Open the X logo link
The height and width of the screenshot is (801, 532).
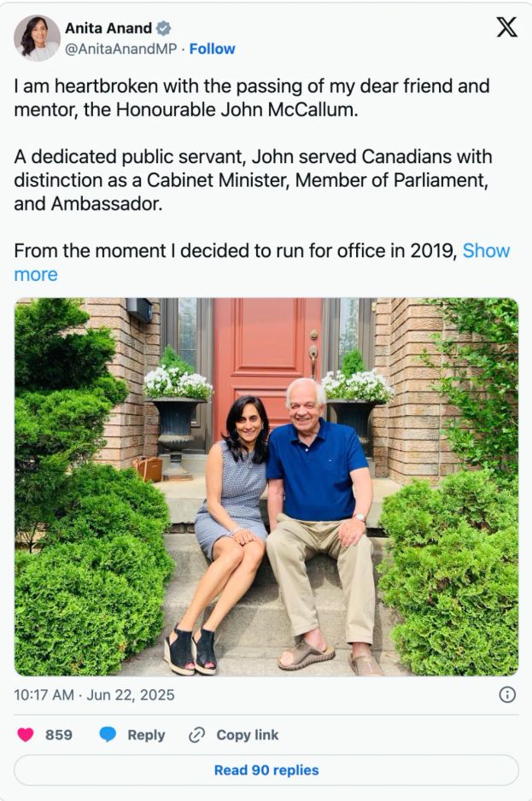(506, 28)
